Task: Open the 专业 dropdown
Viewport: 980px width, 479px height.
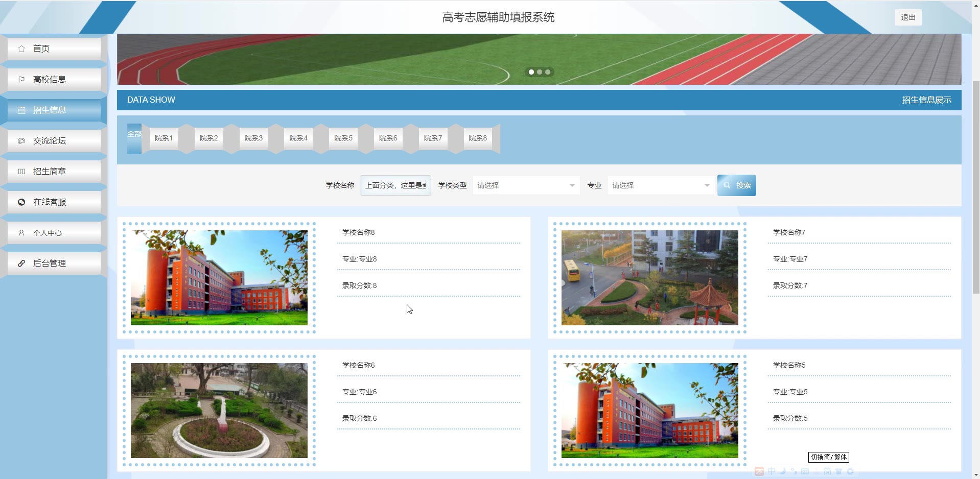Action: 661,185
